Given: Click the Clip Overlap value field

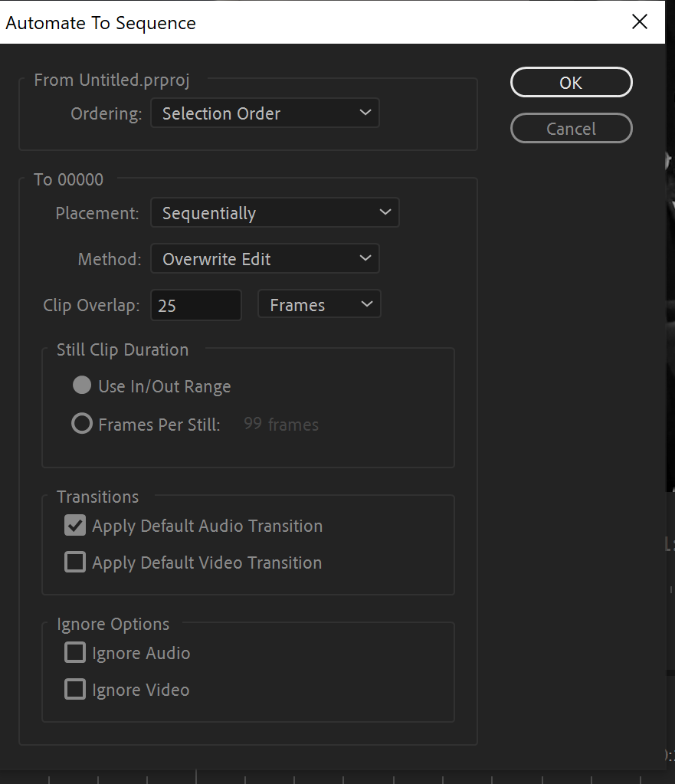Looking at the screenshot, I should (195, 305).
